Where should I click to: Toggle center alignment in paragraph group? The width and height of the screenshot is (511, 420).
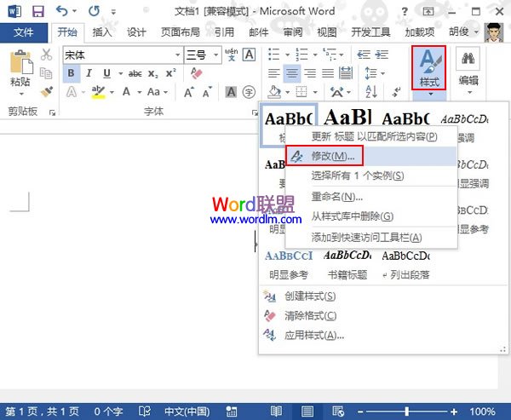coord(291,73)
